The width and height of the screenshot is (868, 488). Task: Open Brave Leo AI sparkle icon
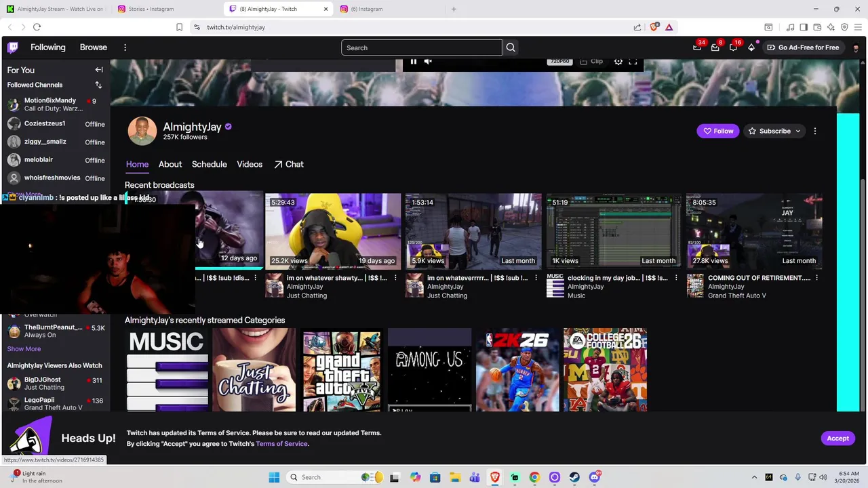click(831, 27)
